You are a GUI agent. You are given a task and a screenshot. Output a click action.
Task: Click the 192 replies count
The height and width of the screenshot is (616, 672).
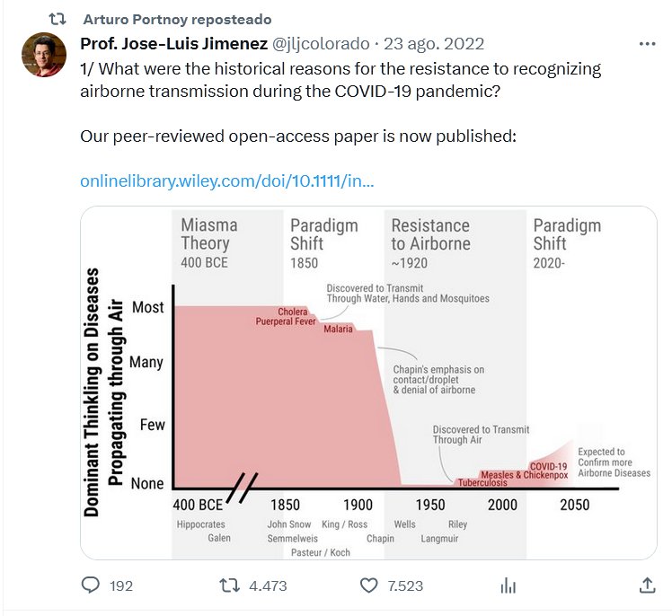click(121, 585)
